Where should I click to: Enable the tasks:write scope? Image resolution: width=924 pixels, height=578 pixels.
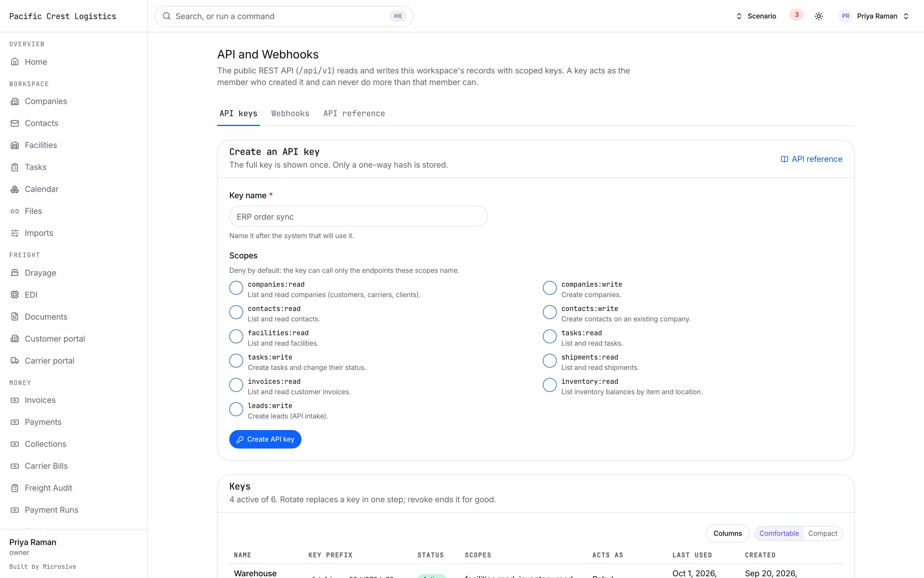(x=236, y=360)
